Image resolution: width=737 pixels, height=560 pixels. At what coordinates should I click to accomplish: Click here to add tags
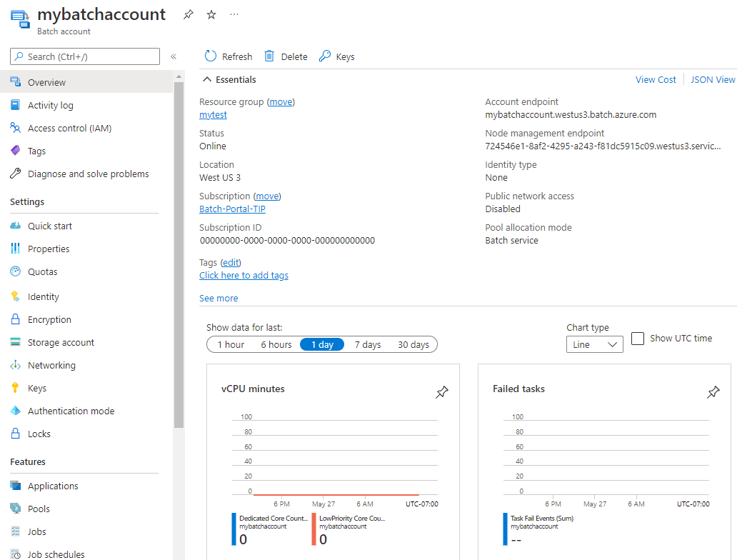[x=244, y=275]
